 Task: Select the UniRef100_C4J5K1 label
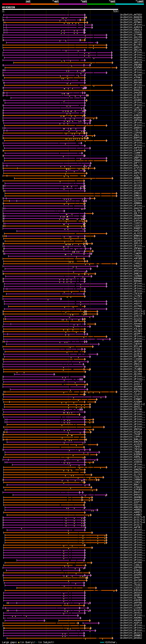pyautogui.click(x=131, y=296)
